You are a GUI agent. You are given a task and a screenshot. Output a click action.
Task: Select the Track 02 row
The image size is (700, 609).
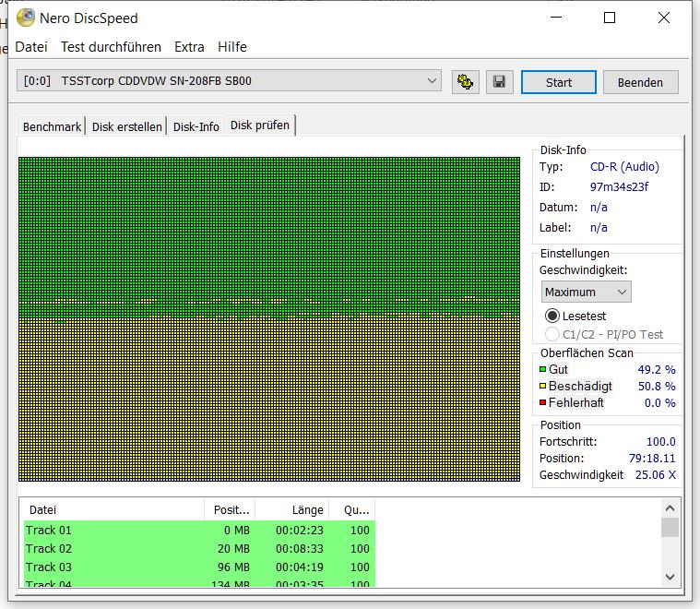coord(199,548)
